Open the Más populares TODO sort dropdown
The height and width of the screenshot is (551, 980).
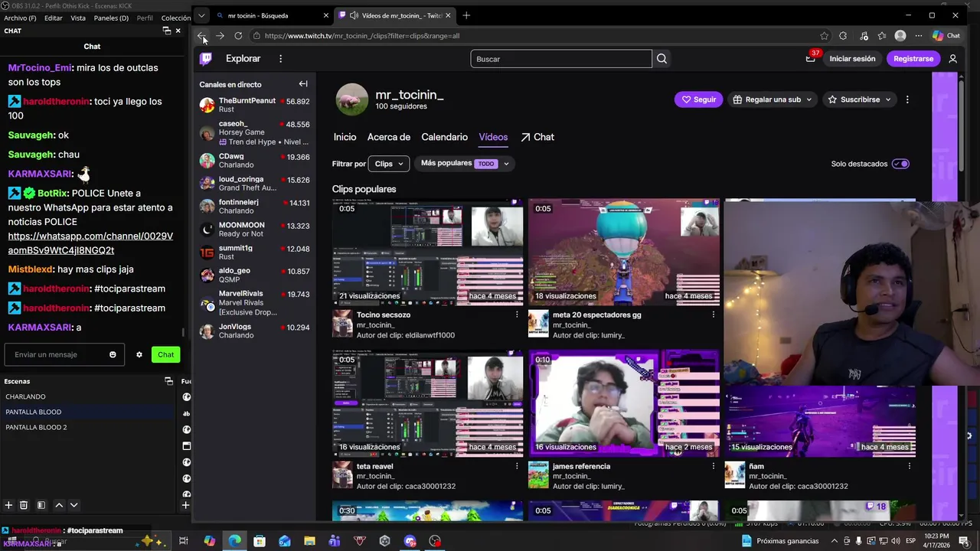(464, 164)
